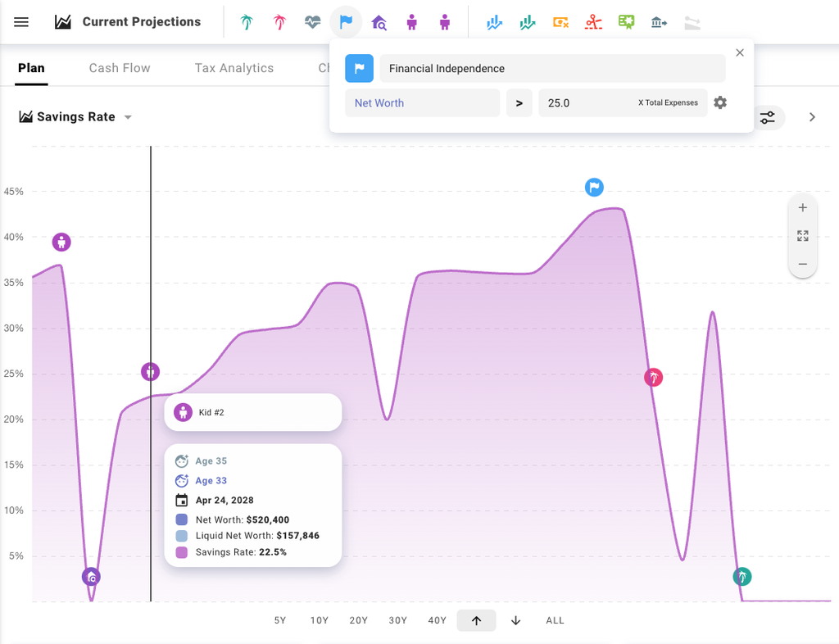
Task: Click the heartbeat event icon
Action: click(312, 22)
